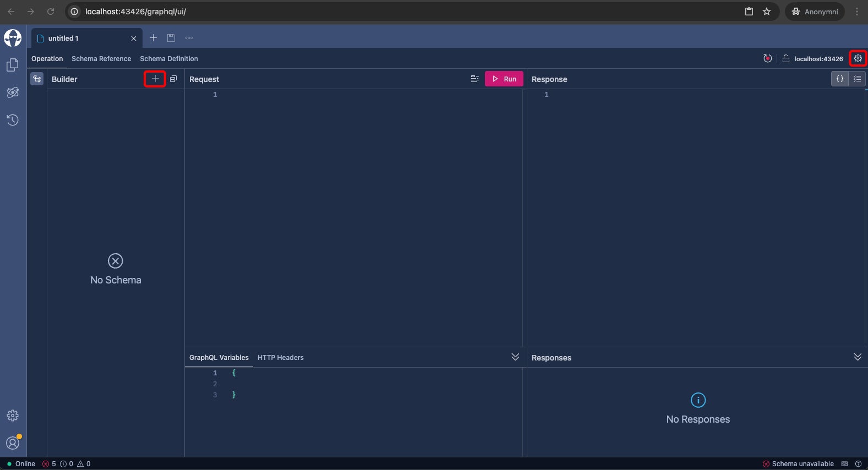Open Explorer icon in left sidebar

13,92
